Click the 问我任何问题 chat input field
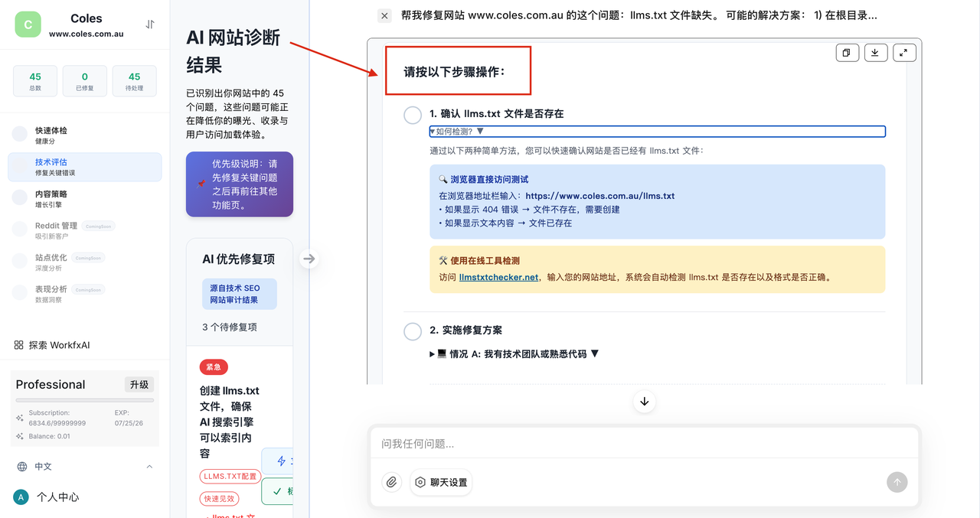980x518 pixels. pyautogui.click(x=643, y=444)
